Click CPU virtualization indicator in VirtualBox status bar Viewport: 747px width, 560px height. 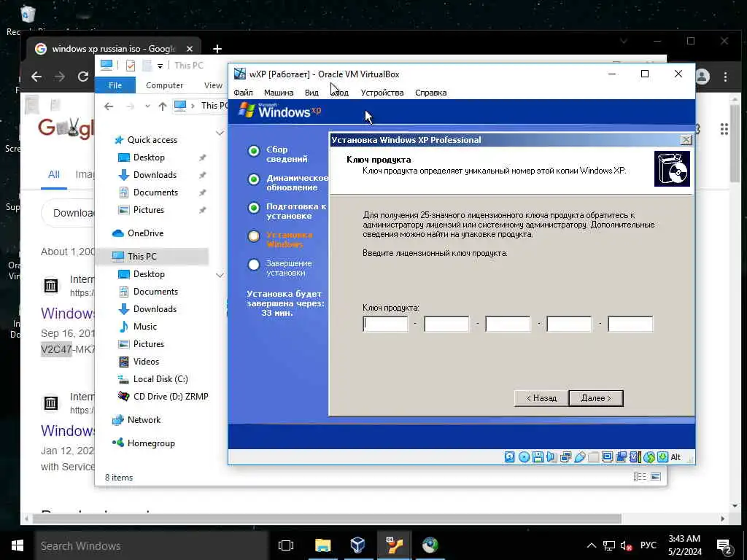coord(635,457)
